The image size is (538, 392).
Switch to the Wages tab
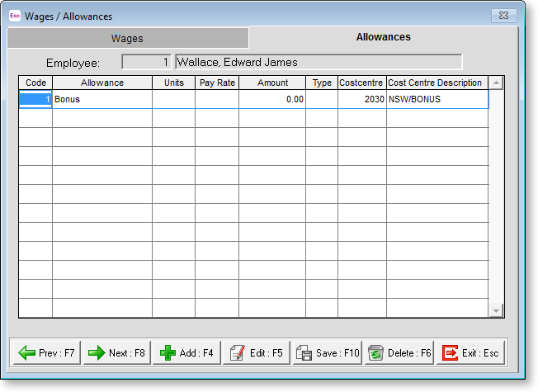tap(127, 38)
